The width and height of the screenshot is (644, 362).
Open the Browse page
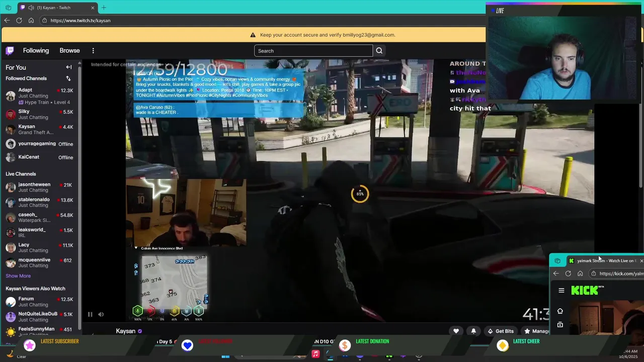click(69, 50)
